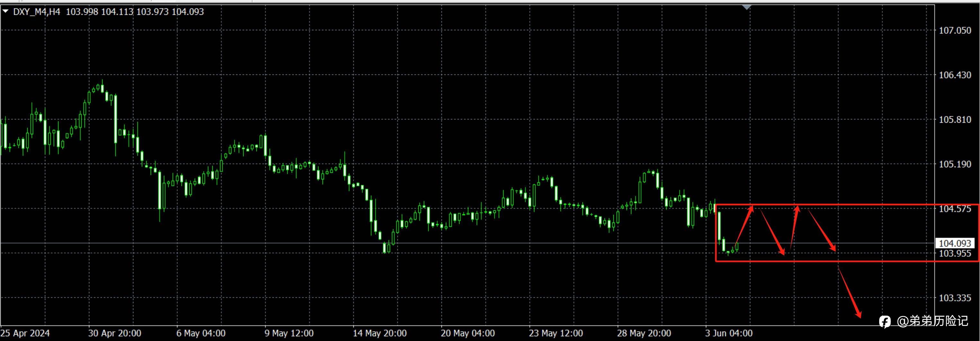Click price scale value 103.955

coord(955,254)
